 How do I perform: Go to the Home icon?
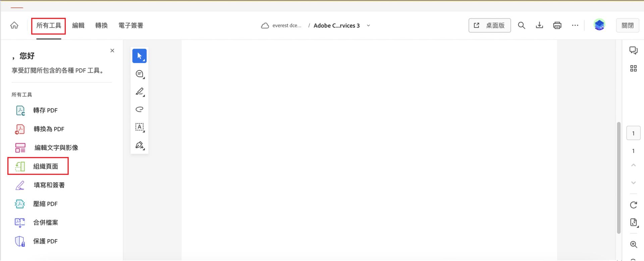point(14,25)
